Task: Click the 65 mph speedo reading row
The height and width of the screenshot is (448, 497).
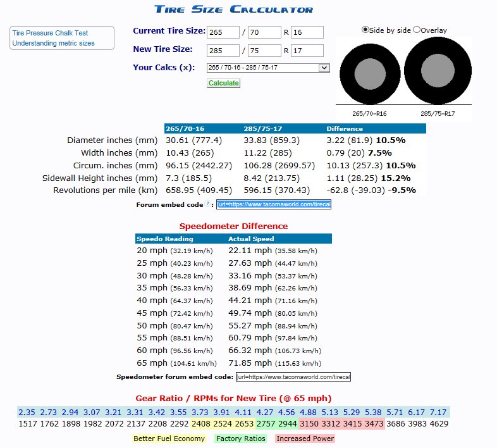Action: pos(176,363)
